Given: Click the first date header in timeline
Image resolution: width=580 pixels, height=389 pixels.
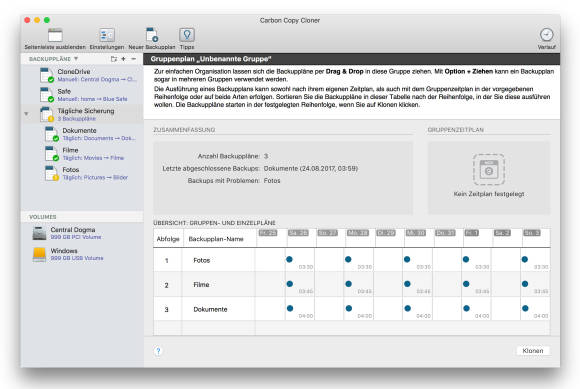Looking at the screenshot, I should [x=268, y=233].
